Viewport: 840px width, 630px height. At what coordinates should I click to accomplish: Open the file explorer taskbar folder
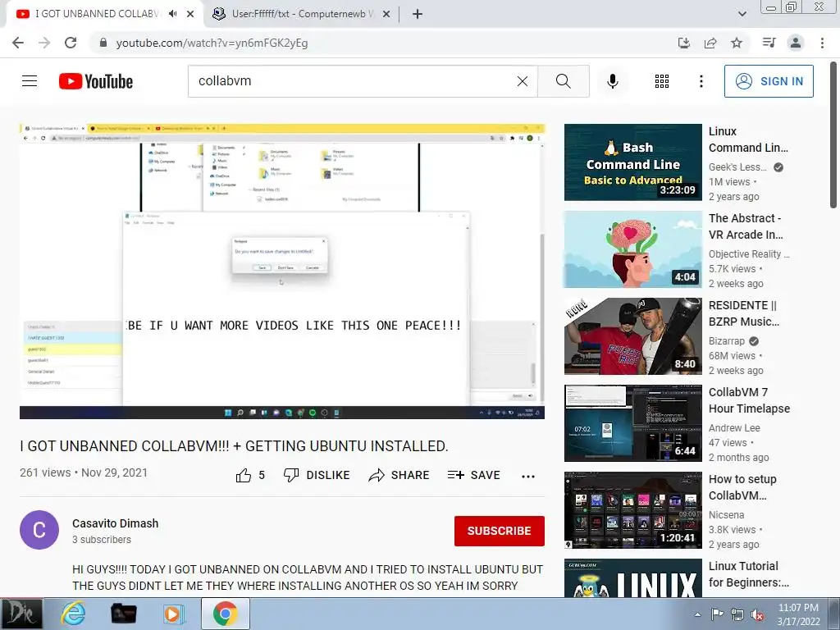pyautogui.click(x=123, y=614)
